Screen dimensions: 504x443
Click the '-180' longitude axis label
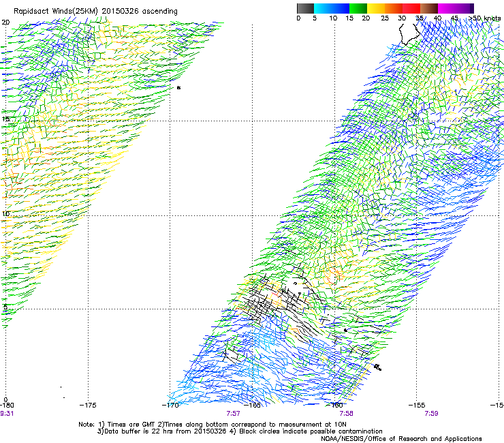coord(7,406)
